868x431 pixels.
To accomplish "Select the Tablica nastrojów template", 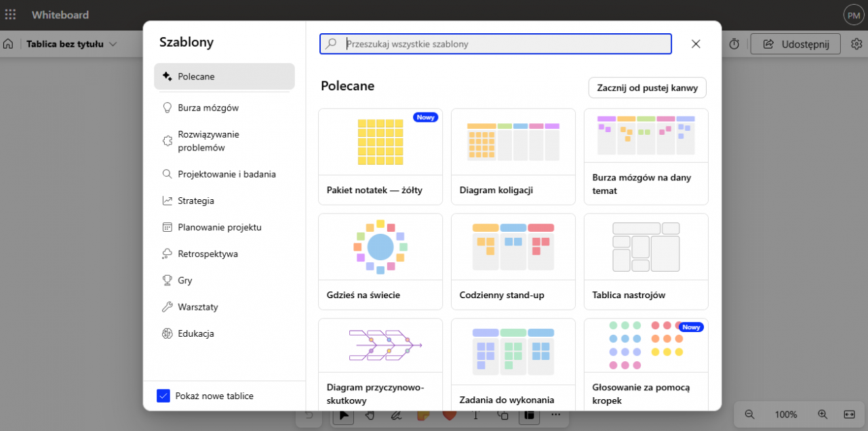I will pyautogui.click(x=646, y=262).
